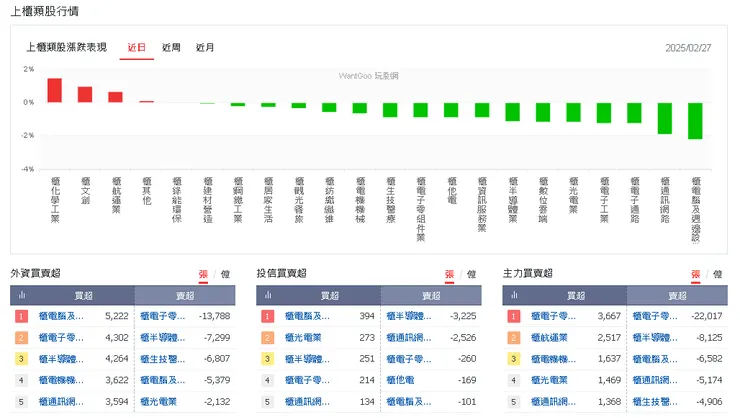The height and width of the screenshot is (418, 740).
Task: Open 櫃通訊網... link with -2,526 in 投信賣超
Action: (x=409, y=338)
